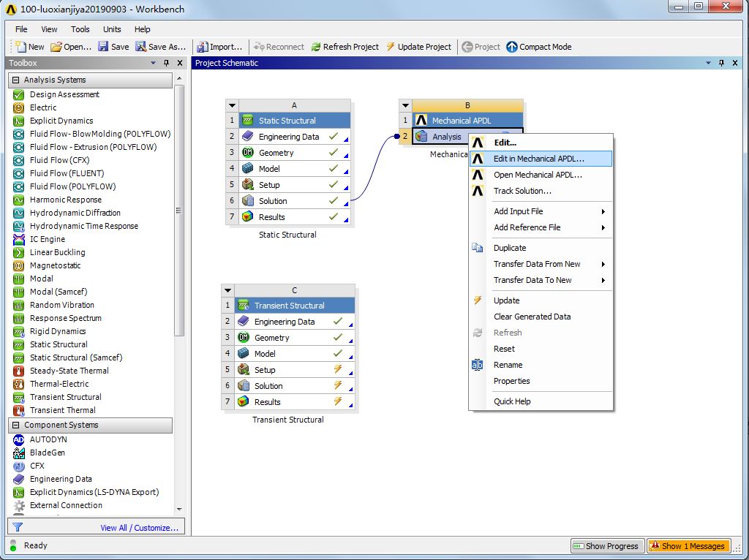Image resolution: width=749 pixels, height=560 pixels.
Task: Choose Duplicate in context menu
Action: [x=541, y=248]
